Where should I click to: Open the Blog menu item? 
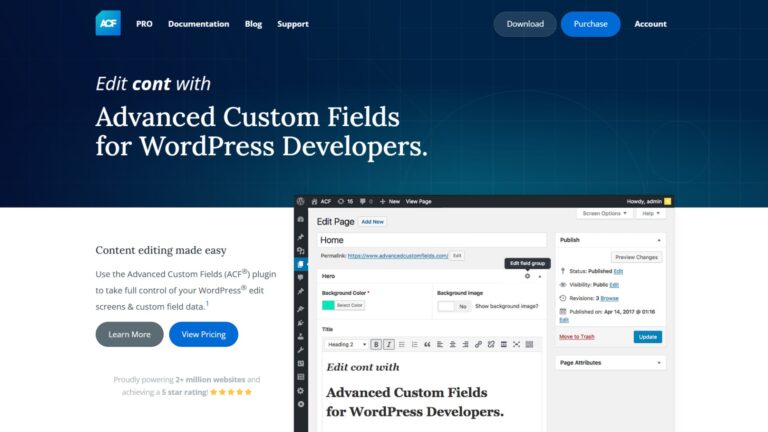pos(253,24)
